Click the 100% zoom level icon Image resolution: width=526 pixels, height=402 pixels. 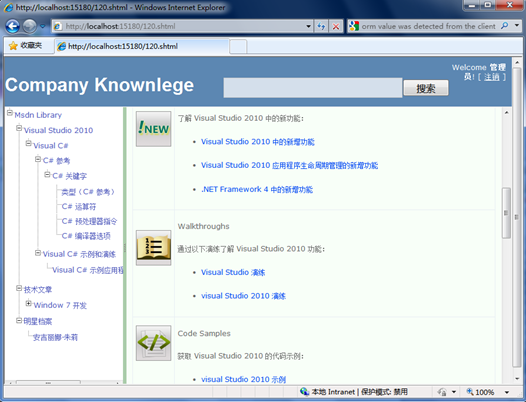(470, 392)
